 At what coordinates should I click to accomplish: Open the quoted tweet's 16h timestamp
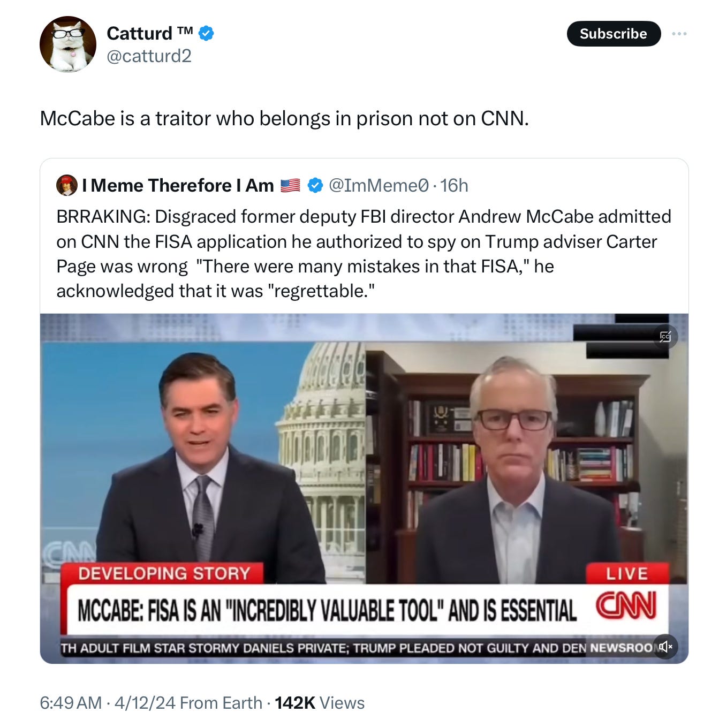tap(454, 185)
